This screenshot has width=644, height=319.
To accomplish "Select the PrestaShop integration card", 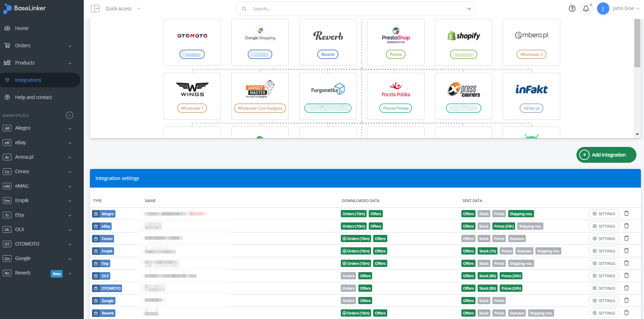I will click(396, 42).
